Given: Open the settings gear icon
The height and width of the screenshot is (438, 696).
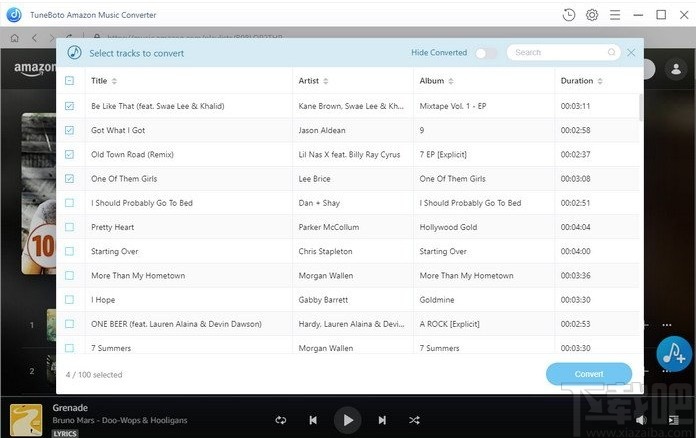Looking at the screenshot, I should [592, 15].
